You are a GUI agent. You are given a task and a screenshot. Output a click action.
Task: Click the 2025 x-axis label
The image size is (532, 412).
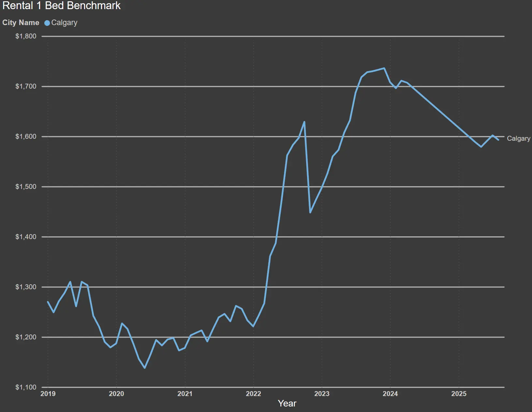point(459,394)
